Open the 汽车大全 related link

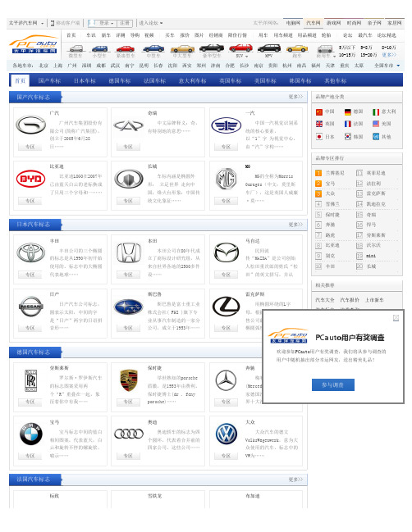(x=325, y=300)
